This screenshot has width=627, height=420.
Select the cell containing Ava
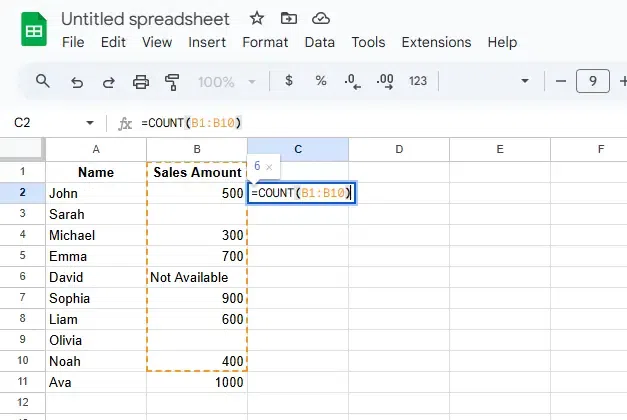(x=96, y=382)
